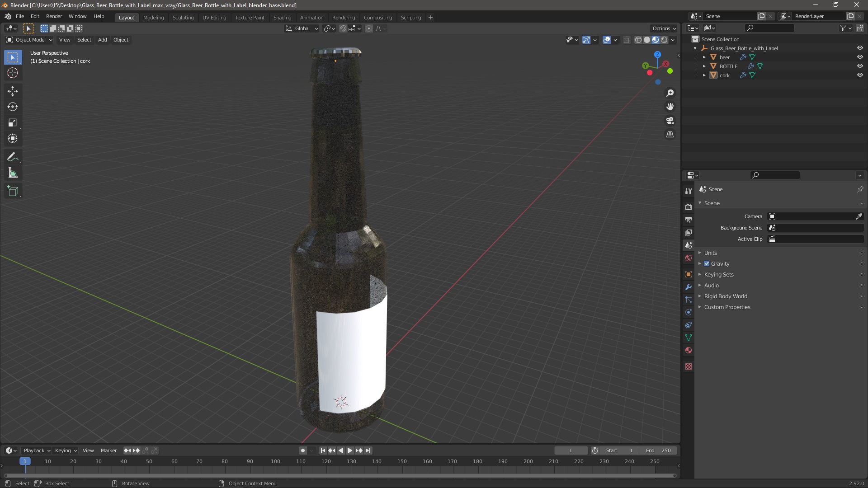This screenshot has width=868, height=488.
Task: Toggle auto keying record button
Action: (302, 450)
